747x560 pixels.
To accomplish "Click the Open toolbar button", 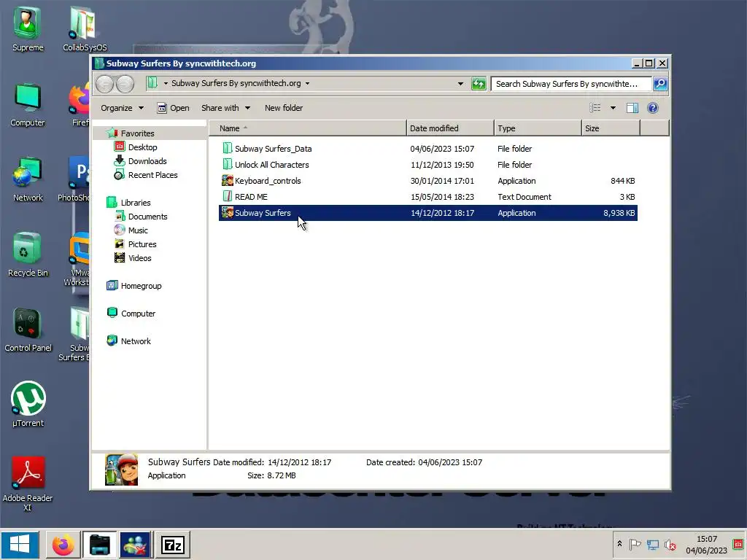I will pyautogui.click(x=174, y=108).
